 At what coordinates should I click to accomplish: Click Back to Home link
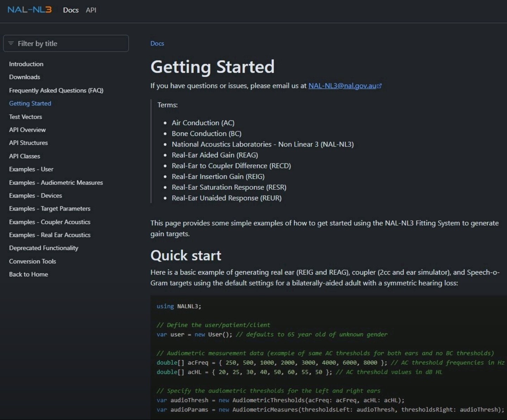coord(29,275)
